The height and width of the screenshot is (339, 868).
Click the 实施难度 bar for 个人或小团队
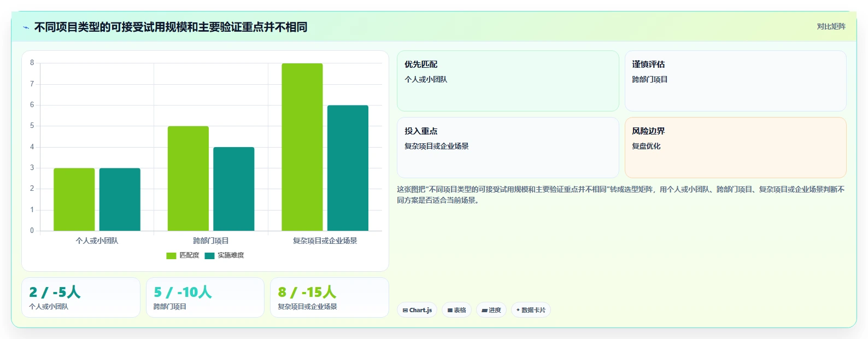pos(120,200)
